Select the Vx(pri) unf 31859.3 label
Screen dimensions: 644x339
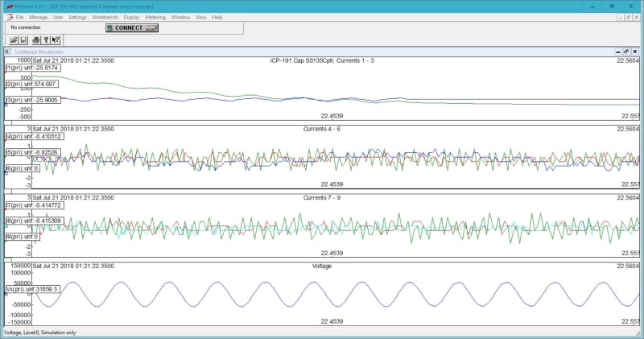pyautogui.click(x=33, y=289)
